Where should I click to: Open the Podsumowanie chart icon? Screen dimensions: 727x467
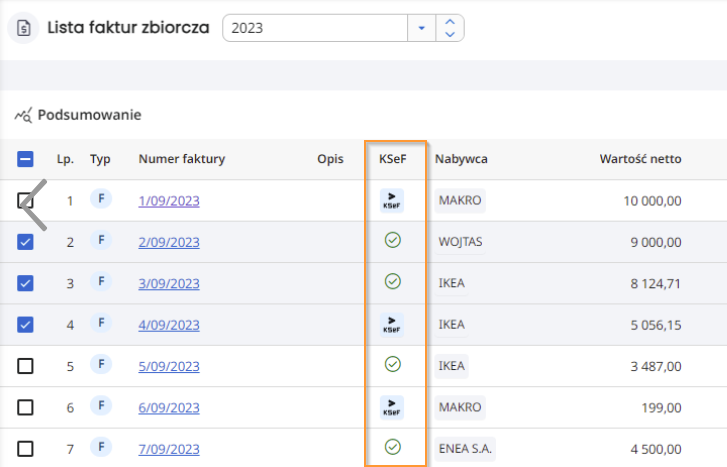(23, 115)
